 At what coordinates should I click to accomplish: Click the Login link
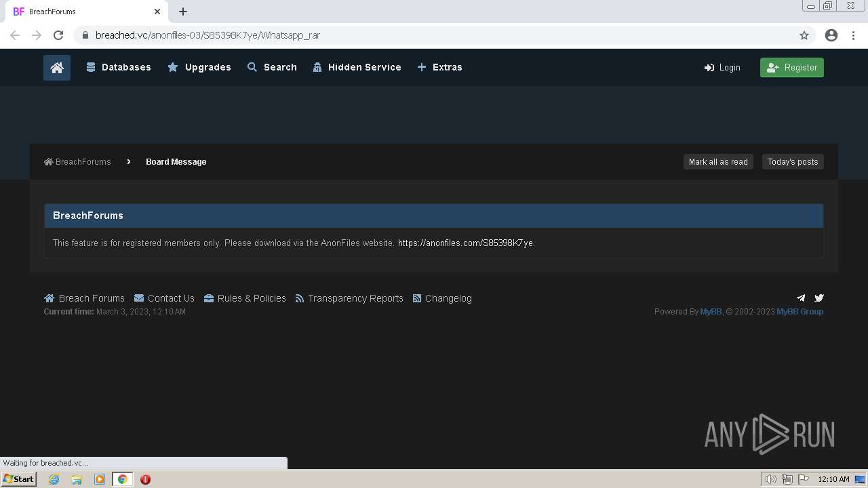pyautogui.click(x=722, y=68)
